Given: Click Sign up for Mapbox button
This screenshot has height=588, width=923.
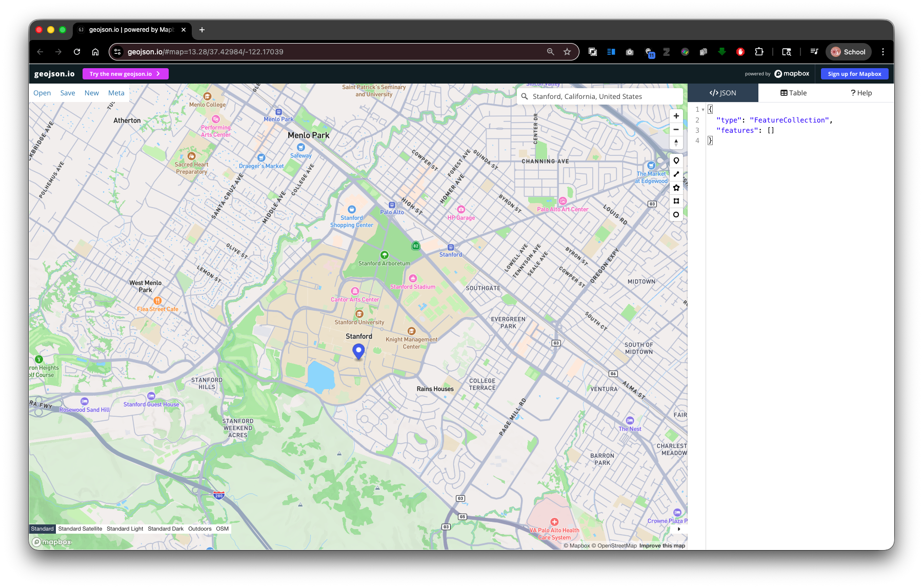Looking at the screenshot, I should [x=854, y=74].
